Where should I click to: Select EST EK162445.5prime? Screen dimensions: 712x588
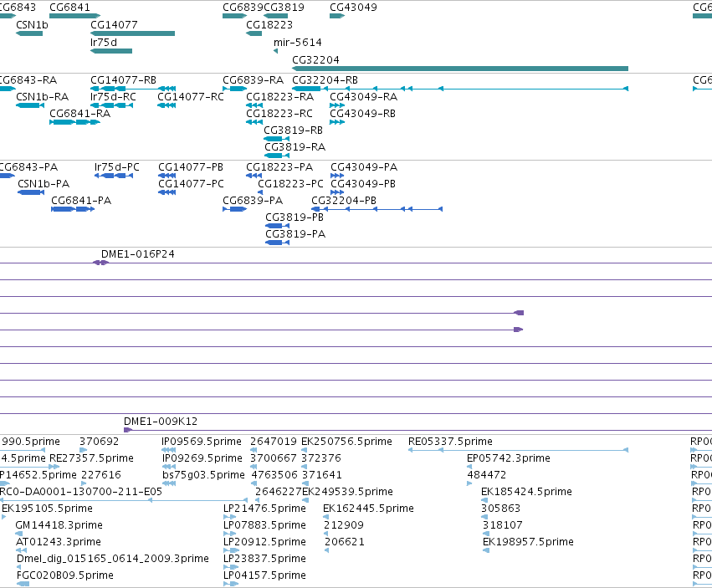(x=325, y=517)
